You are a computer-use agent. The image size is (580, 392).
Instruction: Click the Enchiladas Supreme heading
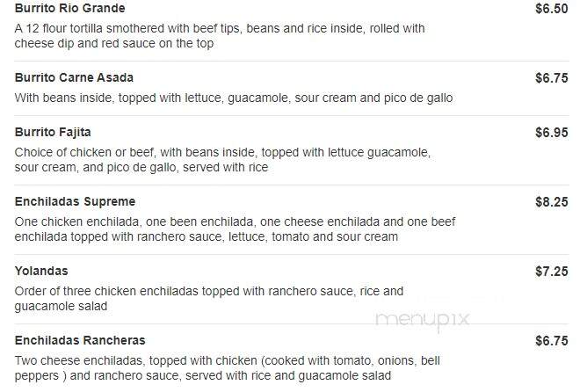click(75, 202)
